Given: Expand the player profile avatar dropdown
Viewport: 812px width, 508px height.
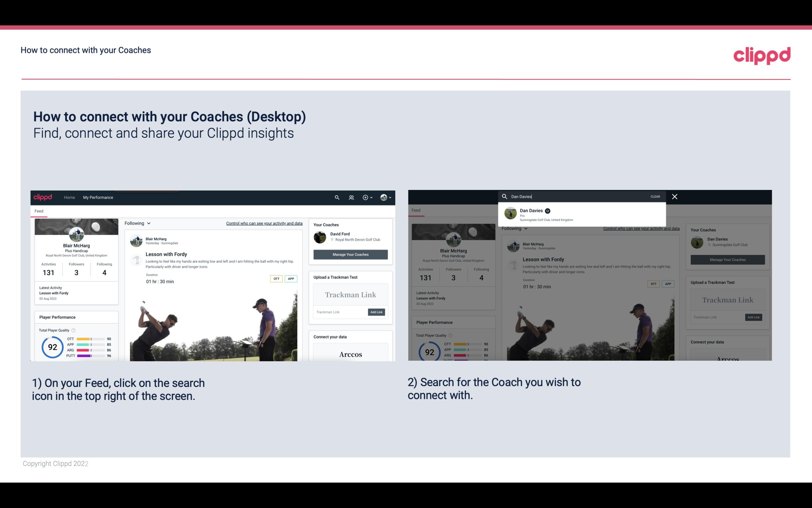Looking at the screenshot, I should click(x=387, y=197).
